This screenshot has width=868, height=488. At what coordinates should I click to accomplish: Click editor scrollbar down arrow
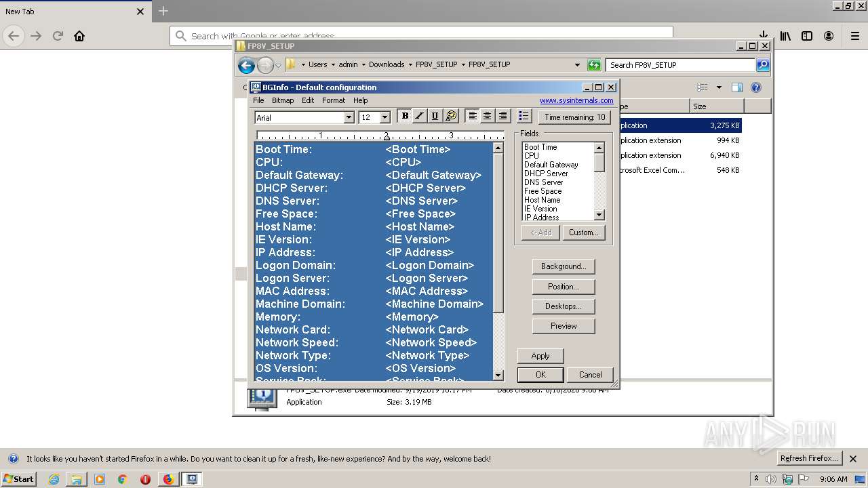point(498,375)
